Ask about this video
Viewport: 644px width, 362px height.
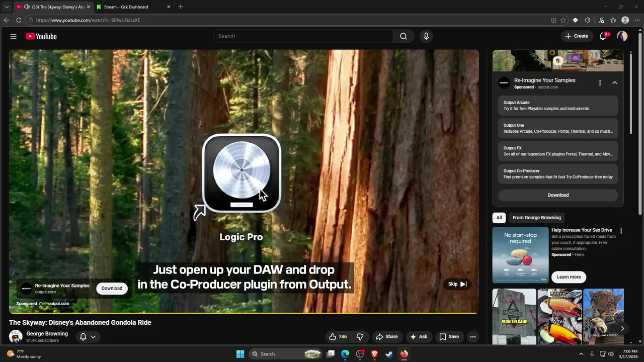[418, 337]
